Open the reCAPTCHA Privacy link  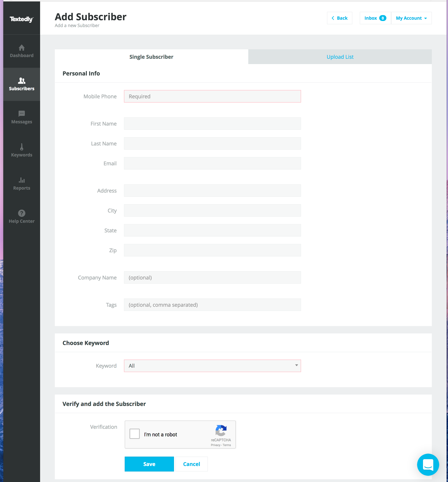coord(216,445)
